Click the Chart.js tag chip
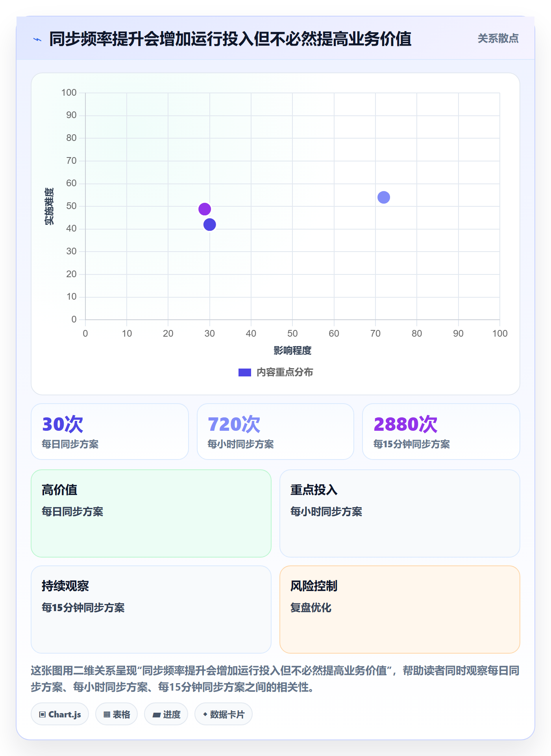The height and width of the screenshot is (756, 551). click(x=60, y=714)
